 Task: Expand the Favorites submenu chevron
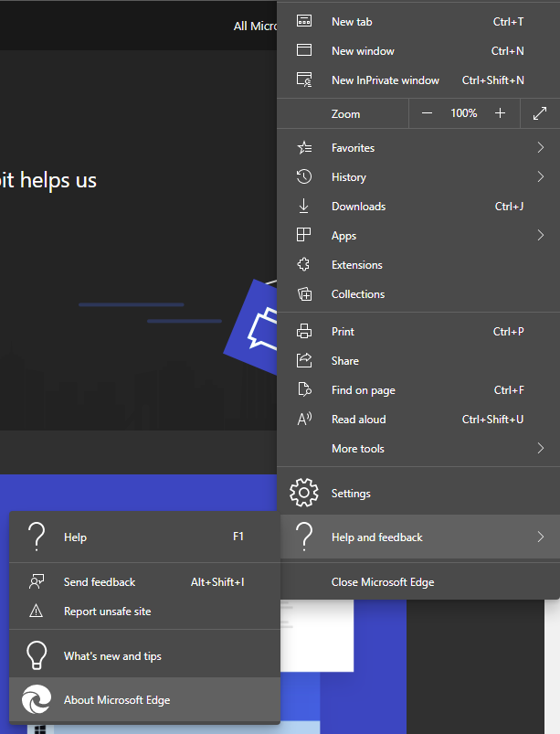point(540,147)
